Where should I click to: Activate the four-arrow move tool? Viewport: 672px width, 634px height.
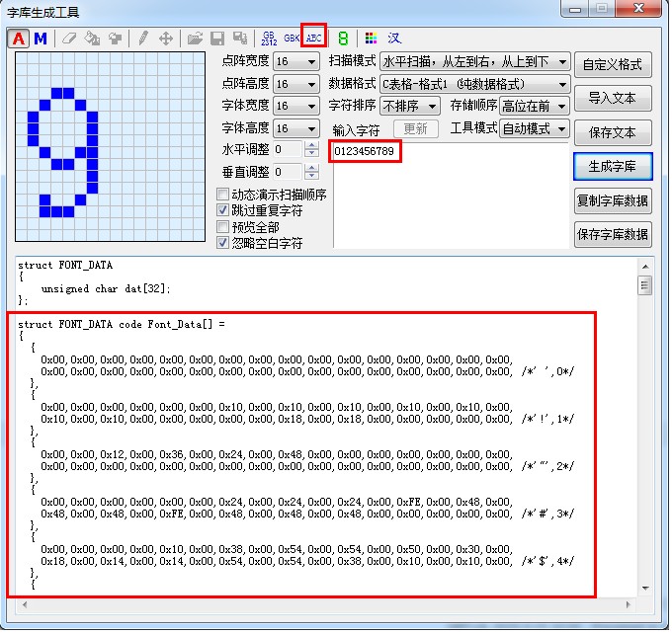point(166,39)
